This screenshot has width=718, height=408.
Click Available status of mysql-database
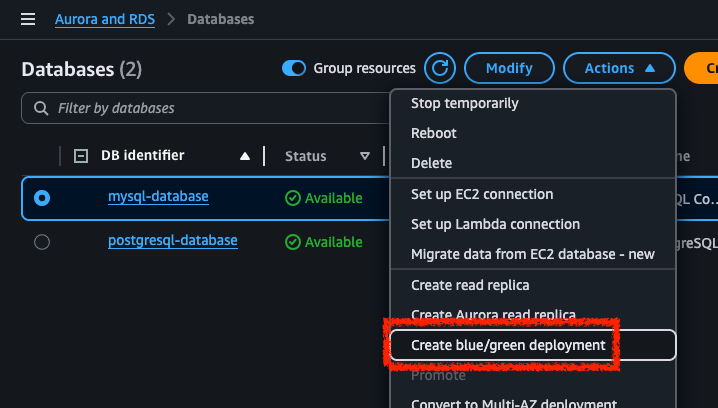[x=324, y=198]
